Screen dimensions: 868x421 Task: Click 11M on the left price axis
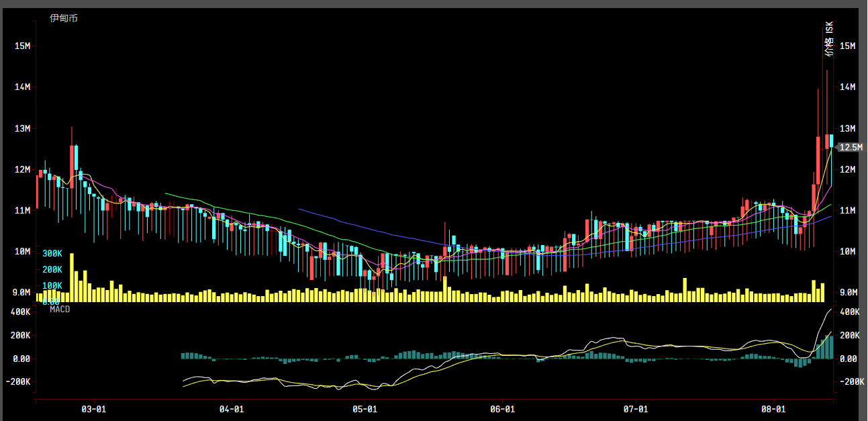tap(22, 210)
